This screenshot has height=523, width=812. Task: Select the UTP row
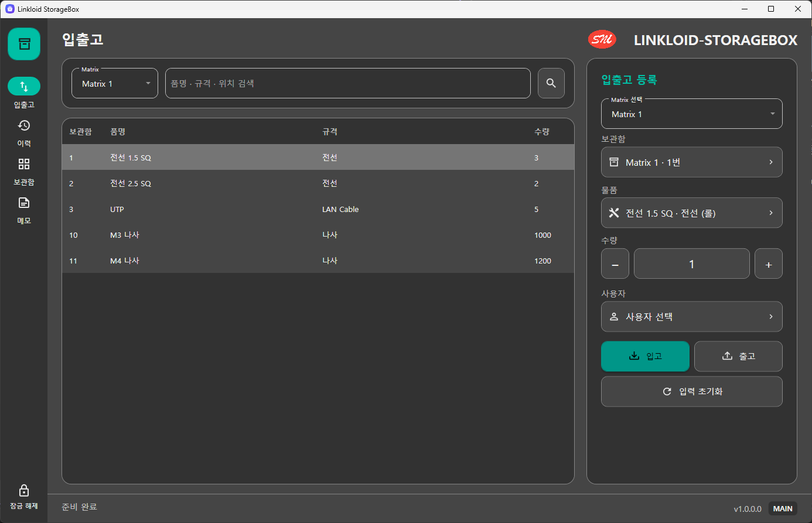pos(318,209)
